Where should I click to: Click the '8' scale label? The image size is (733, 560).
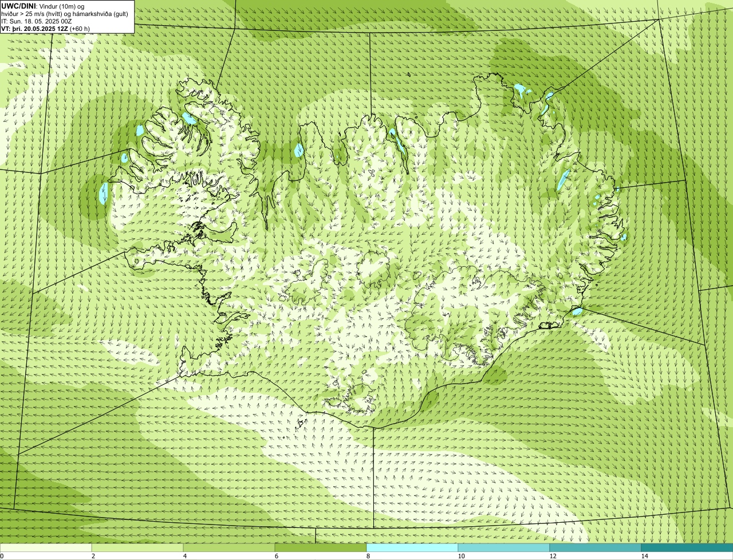[368, 556]
